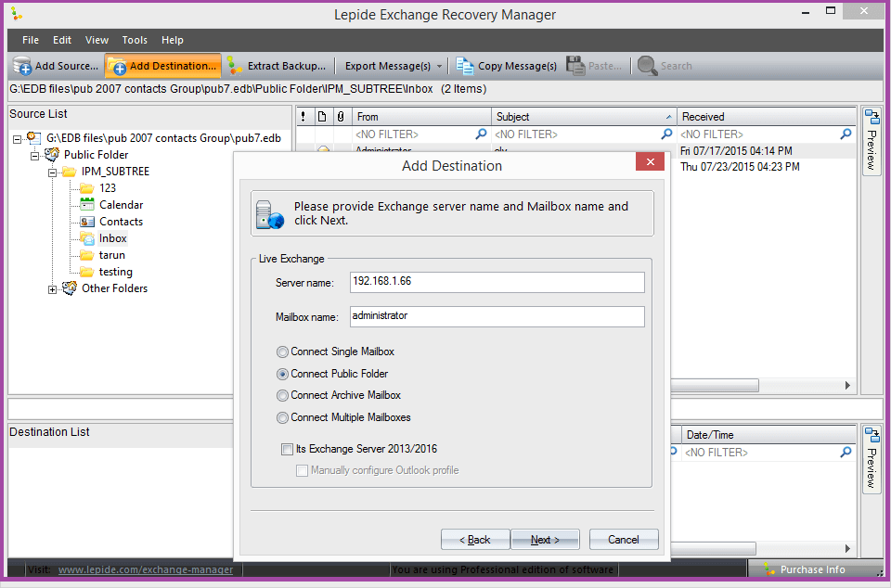Click inside the Server name input field

pos(497,282)
